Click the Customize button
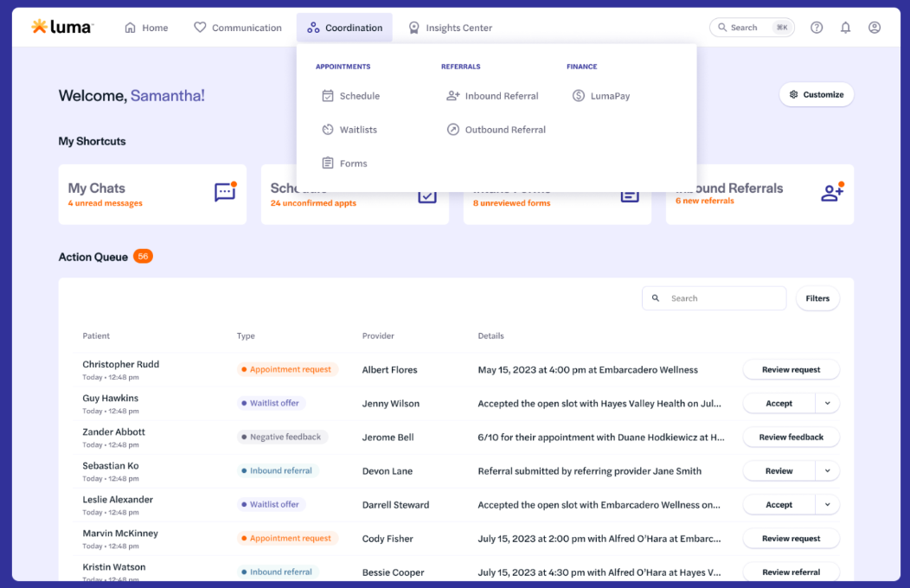 (x=816, y=94)
